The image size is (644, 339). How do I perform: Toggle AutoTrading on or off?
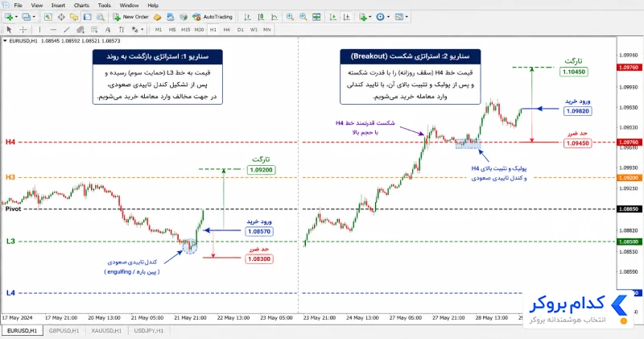point(213,17)
